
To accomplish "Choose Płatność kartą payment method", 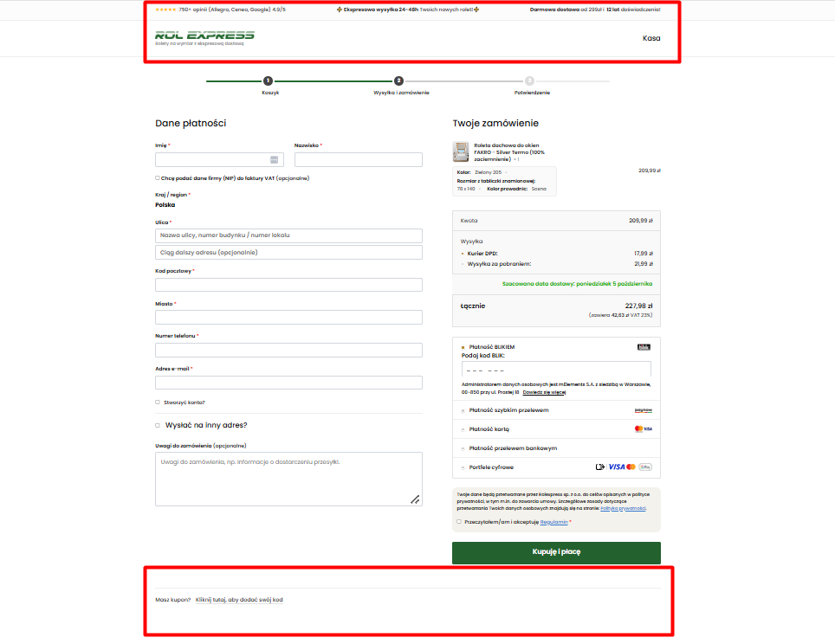I will (x=463, y=429).
